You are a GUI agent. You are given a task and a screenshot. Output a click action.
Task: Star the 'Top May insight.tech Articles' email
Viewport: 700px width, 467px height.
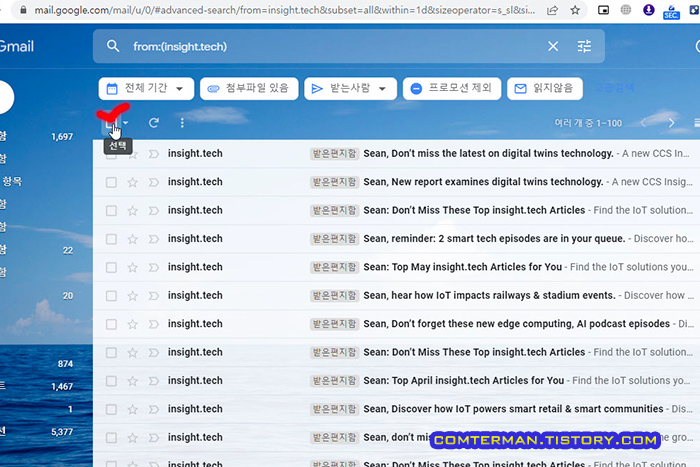(133, 267)
